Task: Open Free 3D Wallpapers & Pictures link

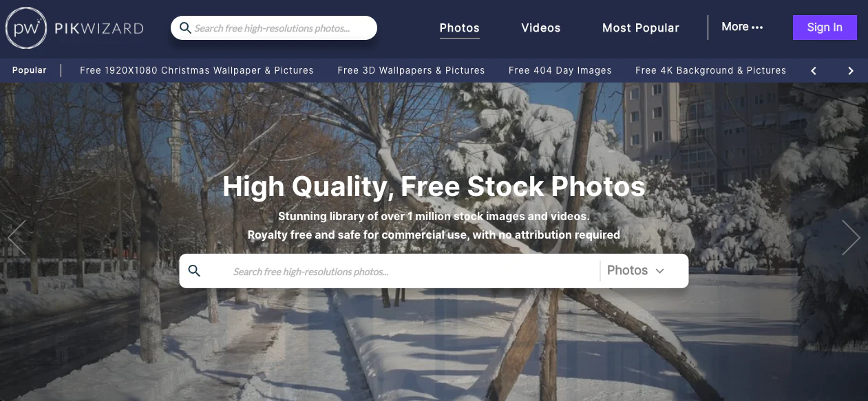Action: pos(411,70)
